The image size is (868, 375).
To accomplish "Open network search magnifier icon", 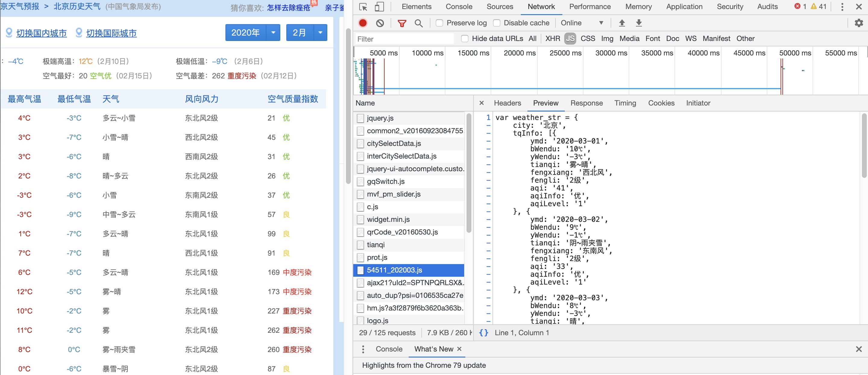I will (419, 23).
